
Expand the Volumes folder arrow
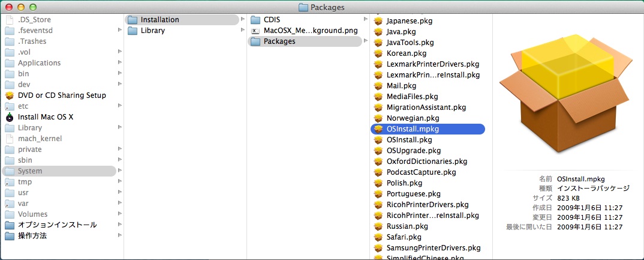119,214
